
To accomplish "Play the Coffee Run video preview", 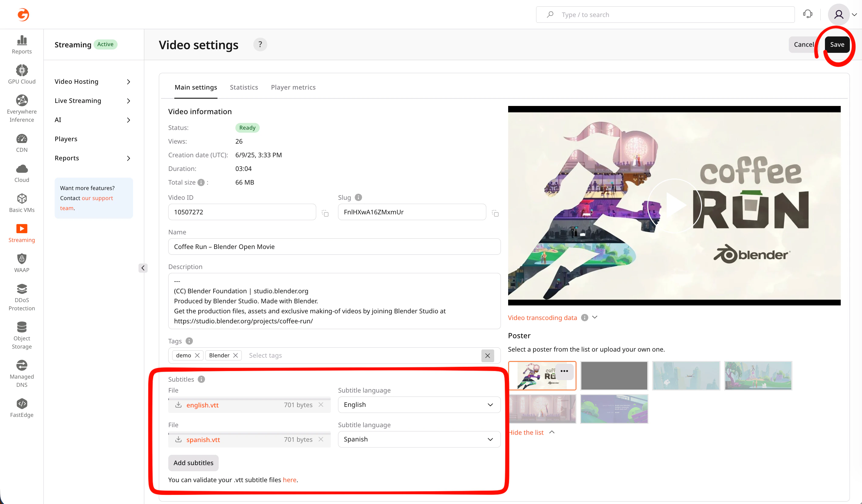I will (x=674, y=206).
